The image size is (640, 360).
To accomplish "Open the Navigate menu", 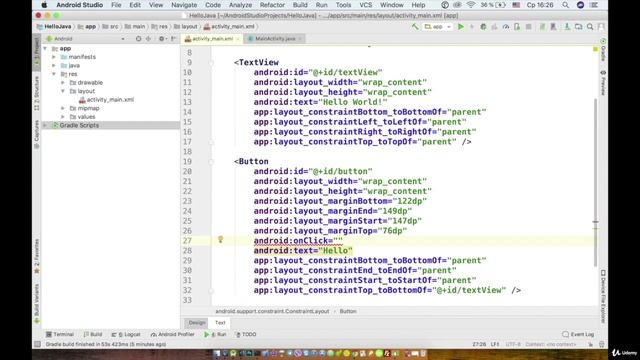I will click(184, 5).
